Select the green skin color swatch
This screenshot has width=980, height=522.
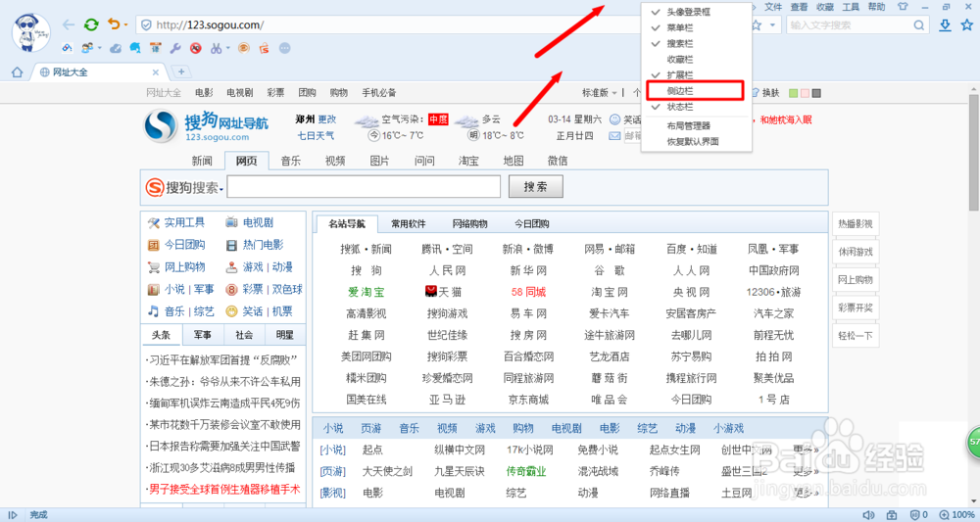[x=794, y=93]
